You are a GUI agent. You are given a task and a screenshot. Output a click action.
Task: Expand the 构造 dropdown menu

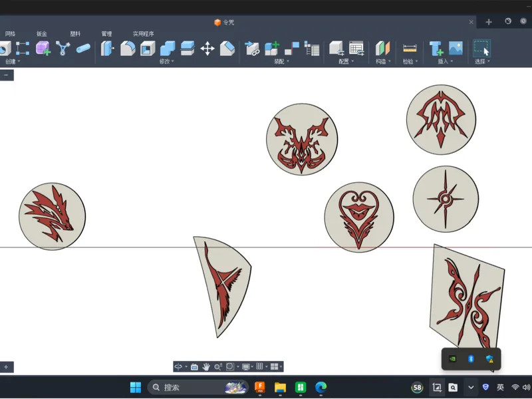pyautogui.click(x=383, y=61)
